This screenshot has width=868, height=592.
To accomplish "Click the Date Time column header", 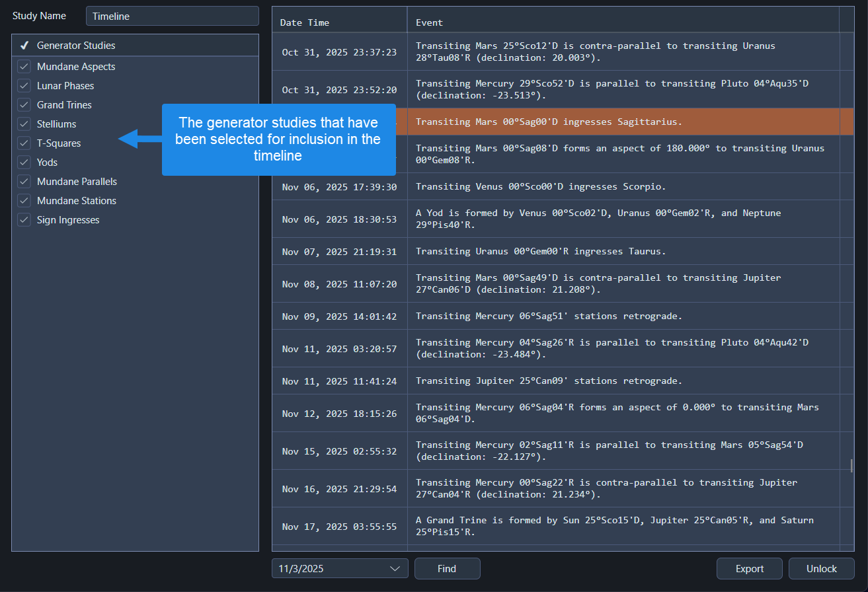I will point(304,22).
